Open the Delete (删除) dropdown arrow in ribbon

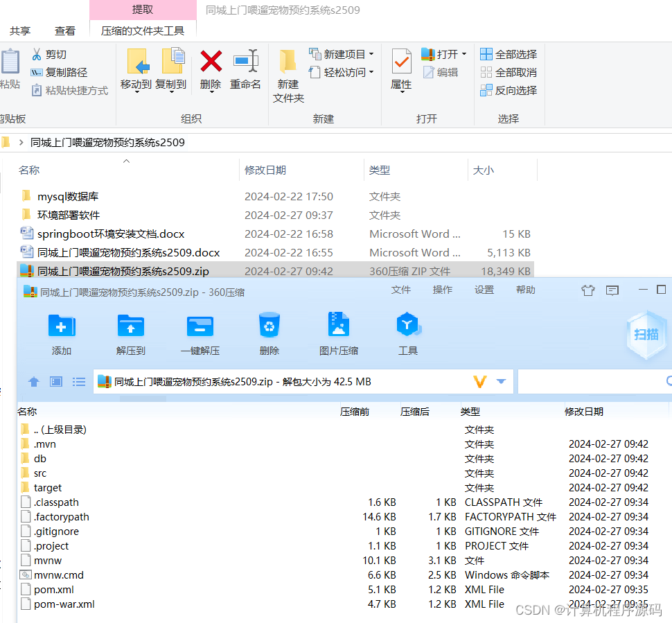pos(211,91)
